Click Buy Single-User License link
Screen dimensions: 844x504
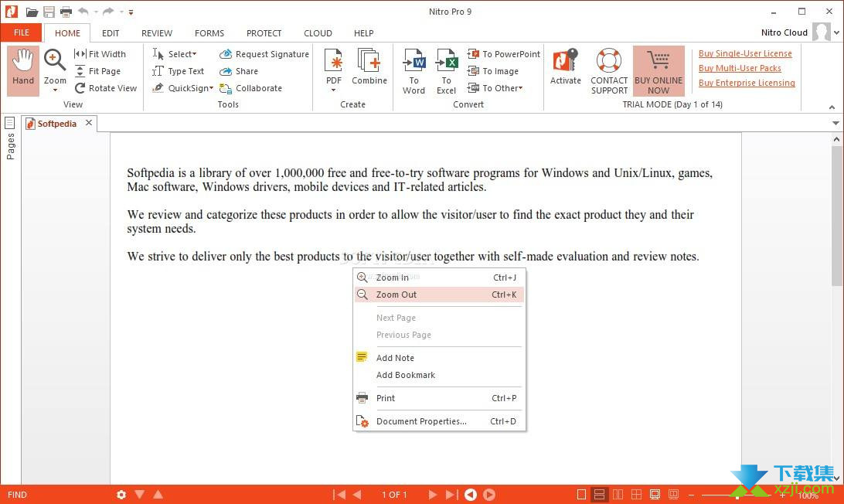tap(745, 53)
